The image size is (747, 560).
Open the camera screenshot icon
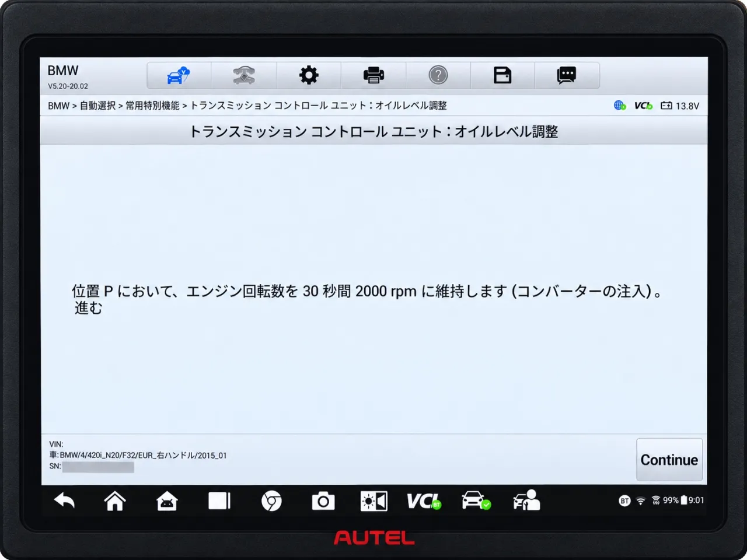click(x=323, y=501)
